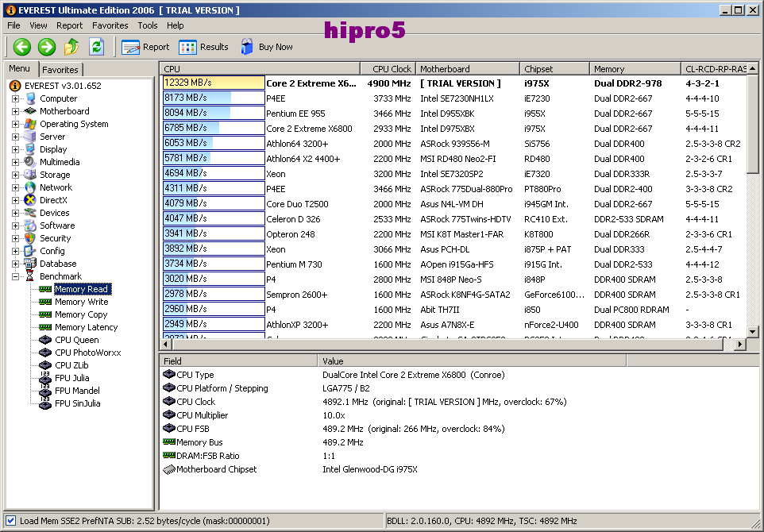Select the Computer icon in tree
Screen dimensions: 764x532
pyautogui.click(x=30, y=98)
